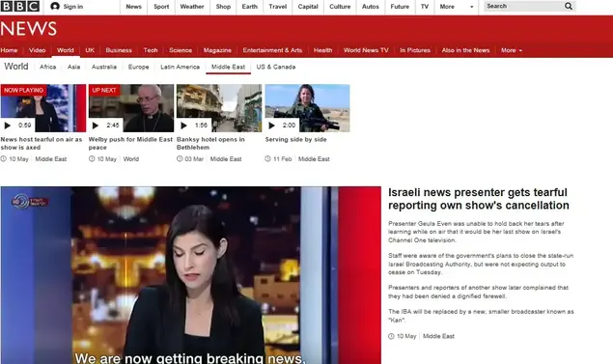Play the News host tearful video
The image size is (613, 364).
coord(8,126)
